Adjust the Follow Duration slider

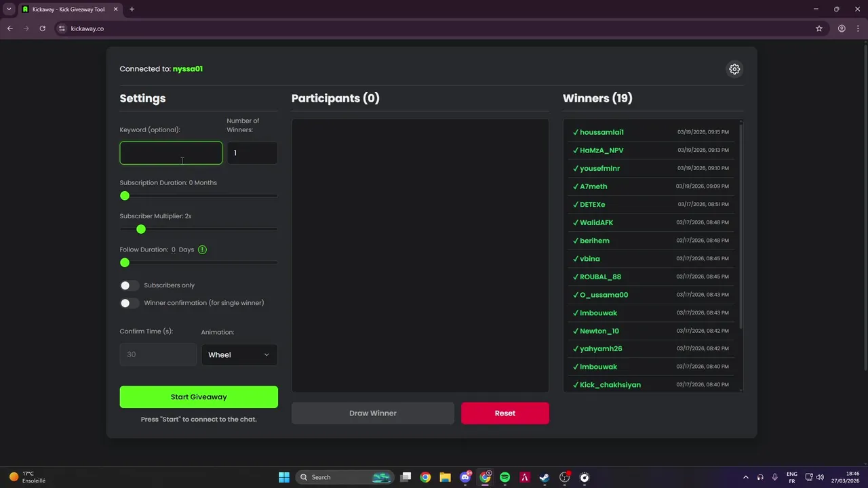click(x=125, y=262)
